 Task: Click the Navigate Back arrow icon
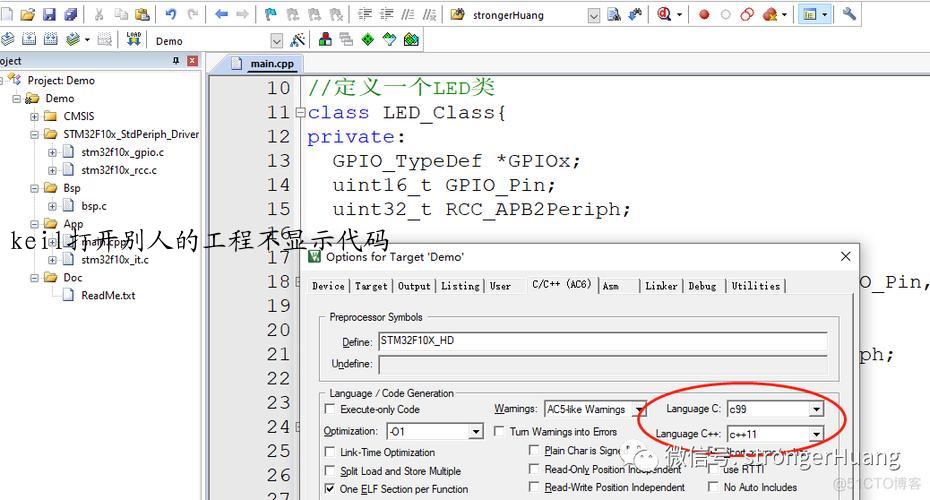(221, 14)
